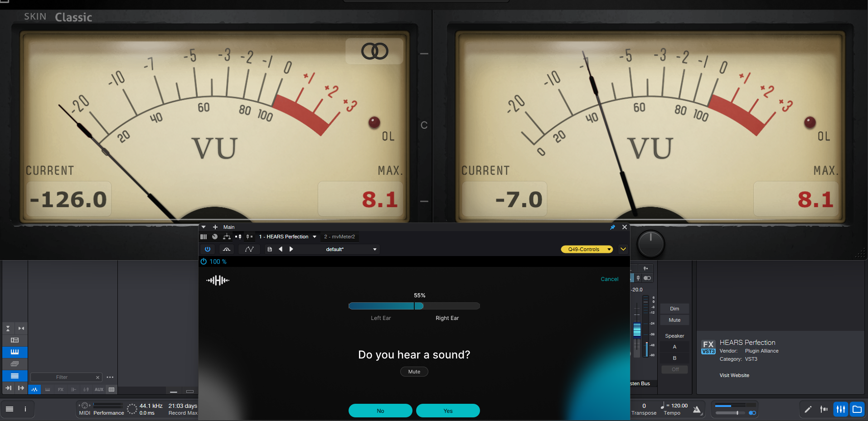Select the bus channel filter tab
Viewport: 868px width, 421px height.
(x=73, y=389)
